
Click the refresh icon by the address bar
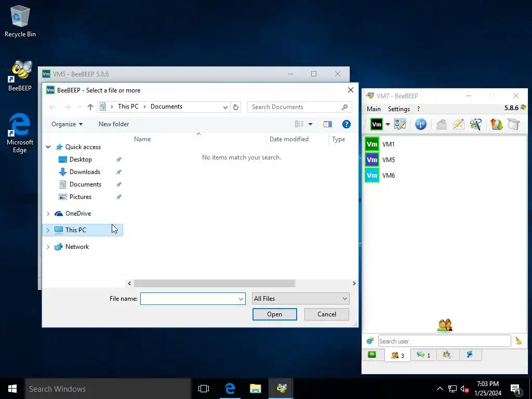236,107
